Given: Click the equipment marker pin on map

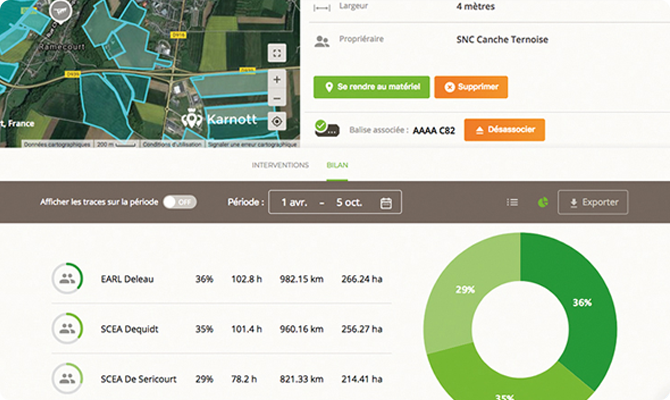Looking at the screenshot, I should tap(61, 12).
